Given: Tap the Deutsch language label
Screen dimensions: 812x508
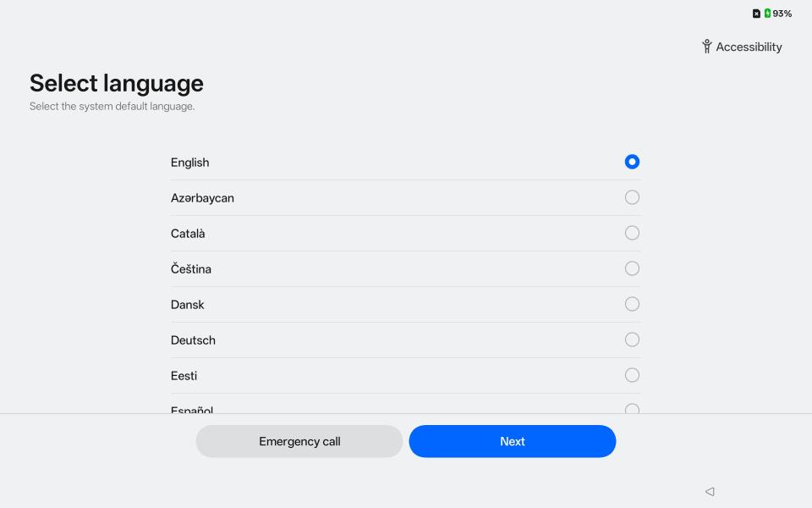Looking at the screenshot, I should (x=193, y=340).
